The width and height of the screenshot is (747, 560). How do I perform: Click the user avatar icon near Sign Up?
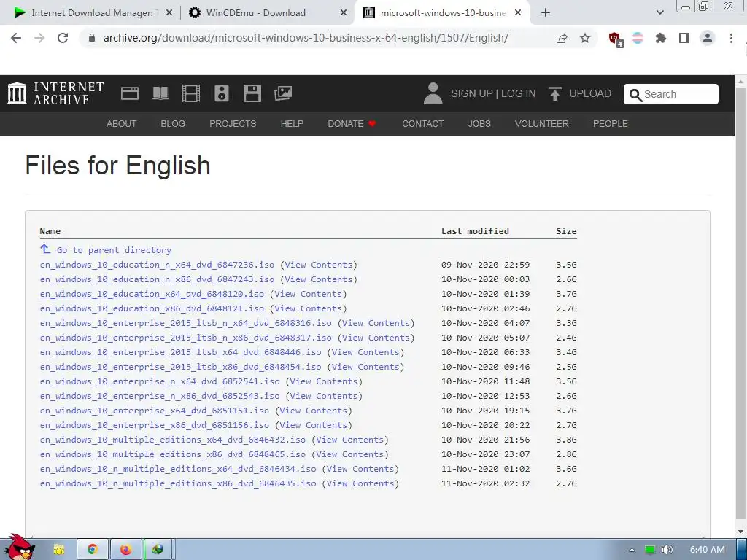tap(433, 93)
